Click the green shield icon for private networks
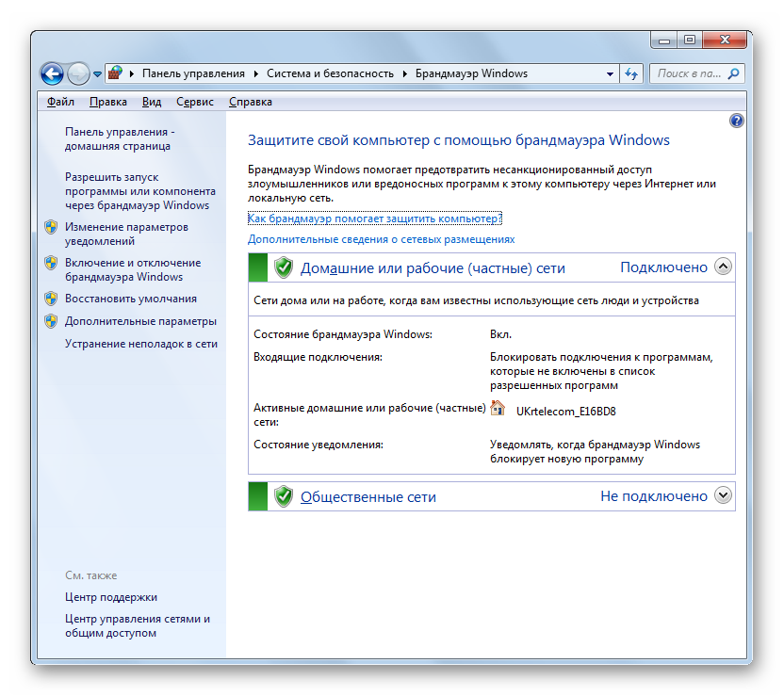 [283, 267]
